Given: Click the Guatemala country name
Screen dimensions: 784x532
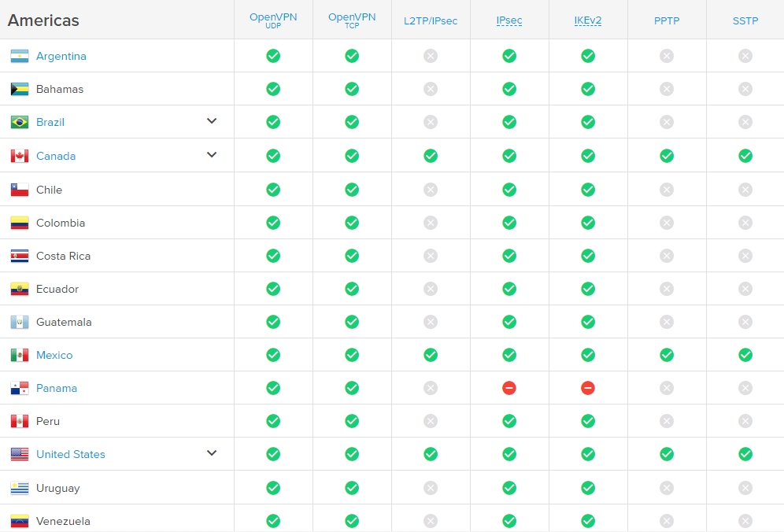Looking at the screenshot, I should [64, 322].
